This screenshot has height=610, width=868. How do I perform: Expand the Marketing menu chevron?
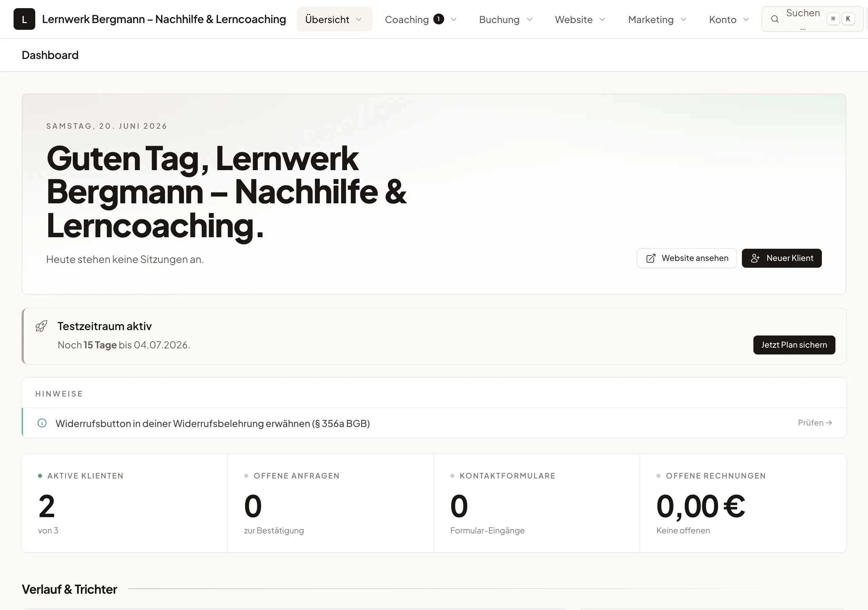click(684, 19)
